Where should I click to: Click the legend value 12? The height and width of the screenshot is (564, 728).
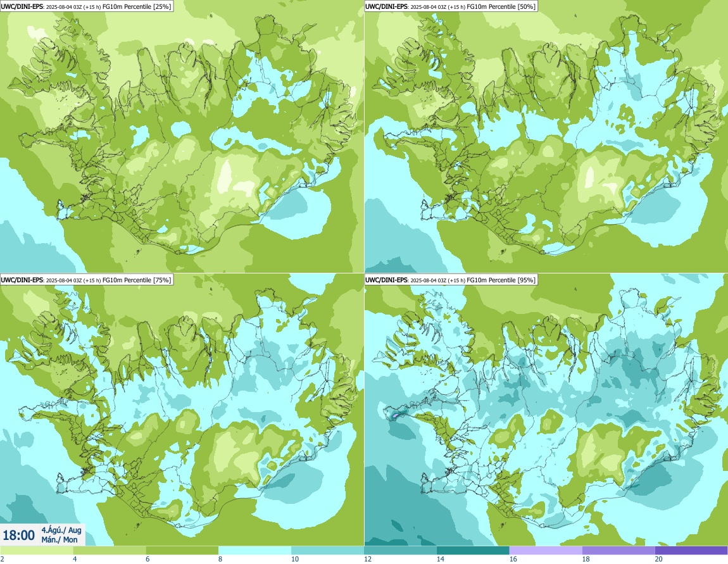[368, 560]
